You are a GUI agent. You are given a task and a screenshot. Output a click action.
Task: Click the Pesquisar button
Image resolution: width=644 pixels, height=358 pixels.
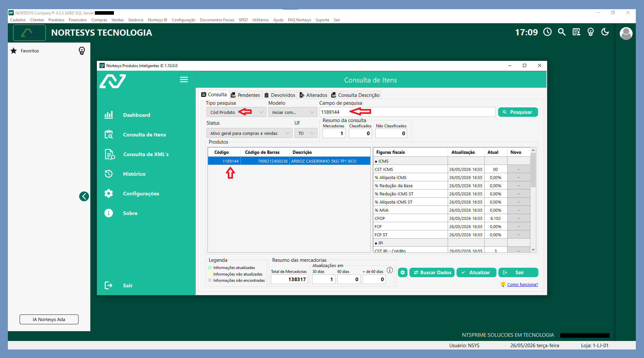pyautogui.click(x=518, y=112)
